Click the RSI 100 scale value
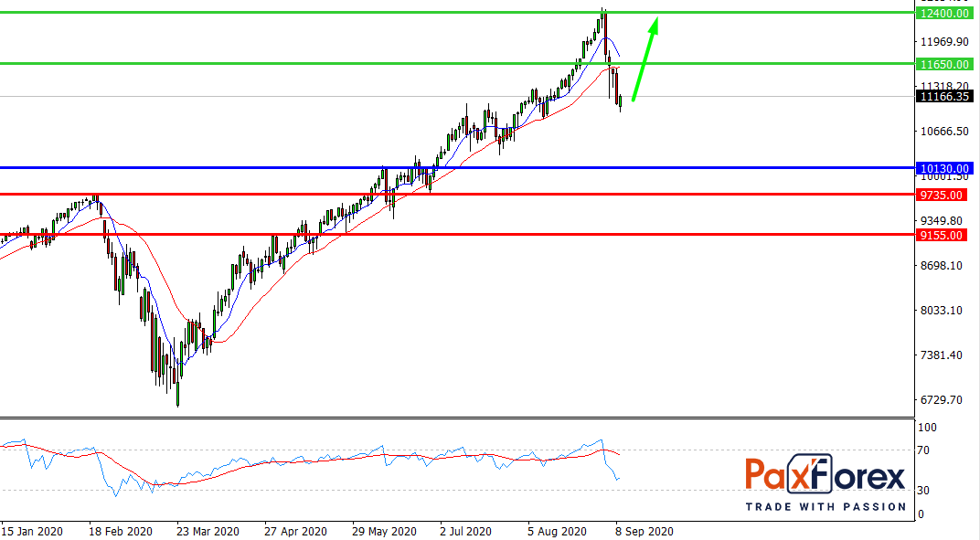Image resolution: width=980 pixels, height=540 pixels. tap(927, 428)
